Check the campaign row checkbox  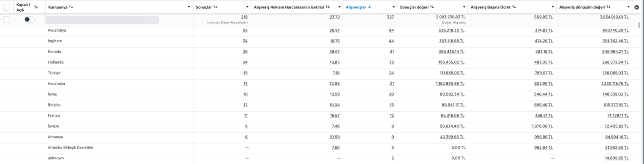pos(7,20)
